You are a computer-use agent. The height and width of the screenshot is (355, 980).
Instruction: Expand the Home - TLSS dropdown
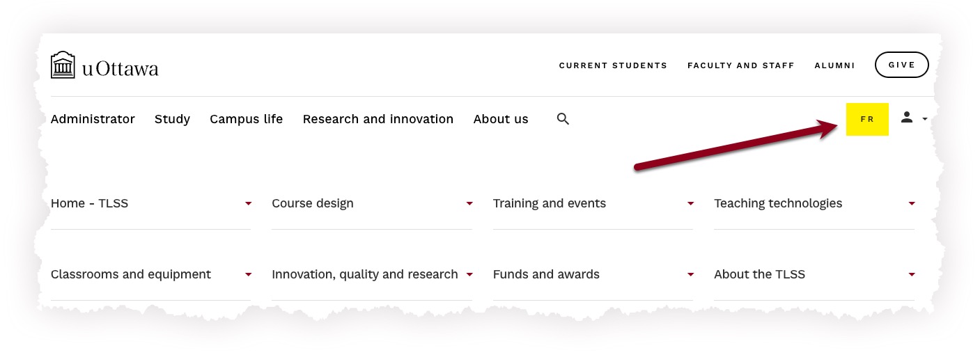[248, 203]
